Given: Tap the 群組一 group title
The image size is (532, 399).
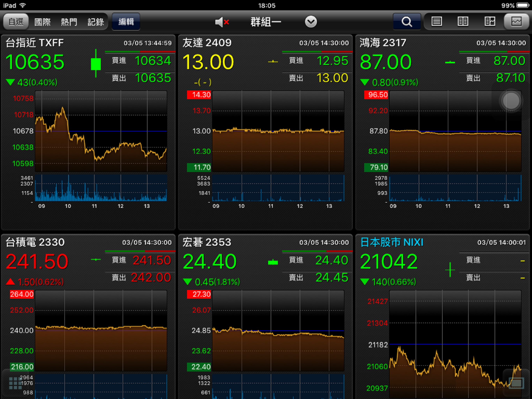Looking at the screenshot, I should (x=266, y=22).
